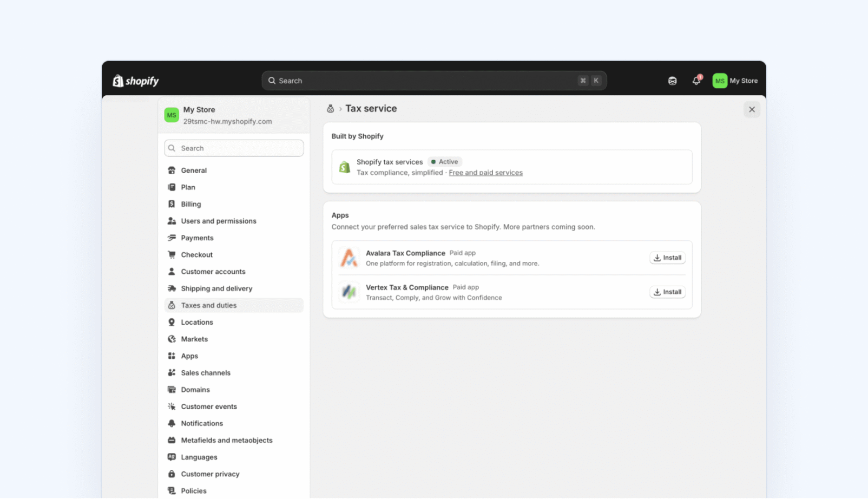Click the Tax service page heading
This screenshot has width=868, height=499.
[371, 109]
